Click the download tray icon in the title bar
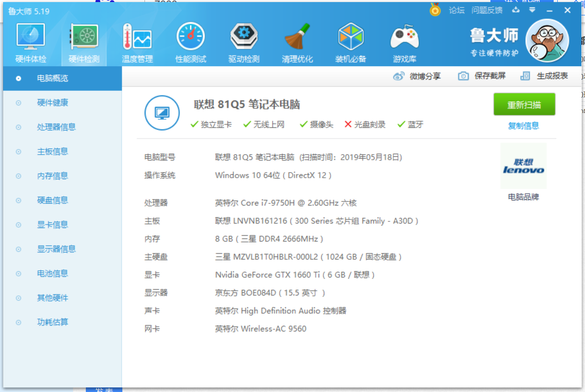 (x=516, y=10)
